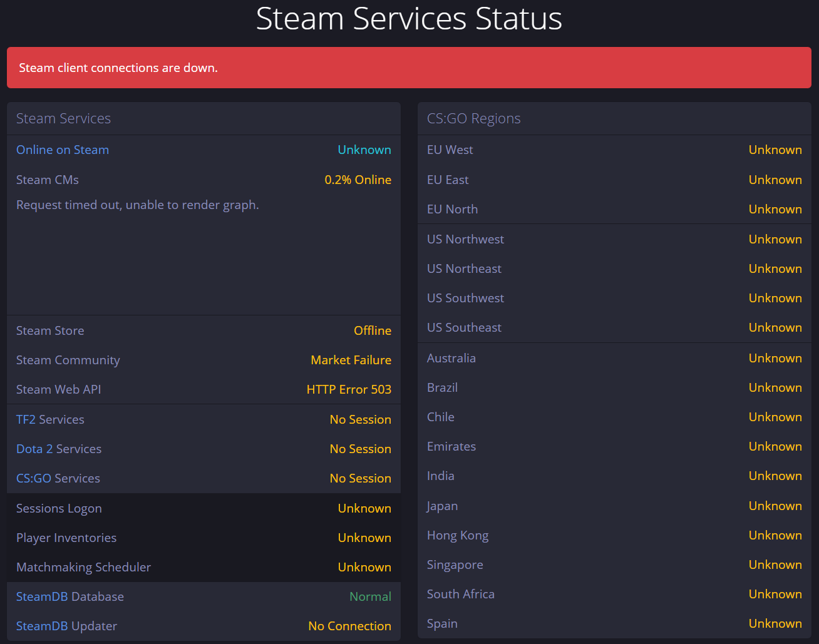Screen dimensions: 819x644
Task: Click the Steam Services panel heading
Action: pos(63,118)
